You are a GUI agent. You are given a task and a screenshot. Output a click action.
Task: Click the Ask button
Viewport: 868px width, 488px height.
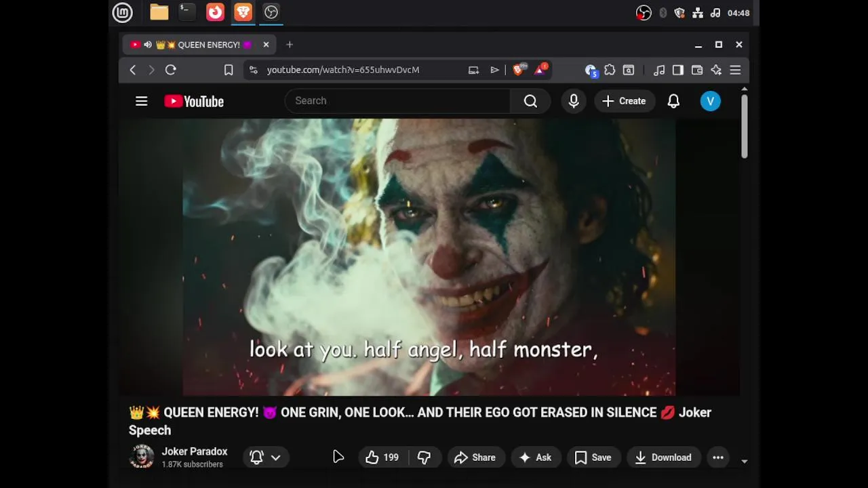pyautogui.click(x=535, y=457)
